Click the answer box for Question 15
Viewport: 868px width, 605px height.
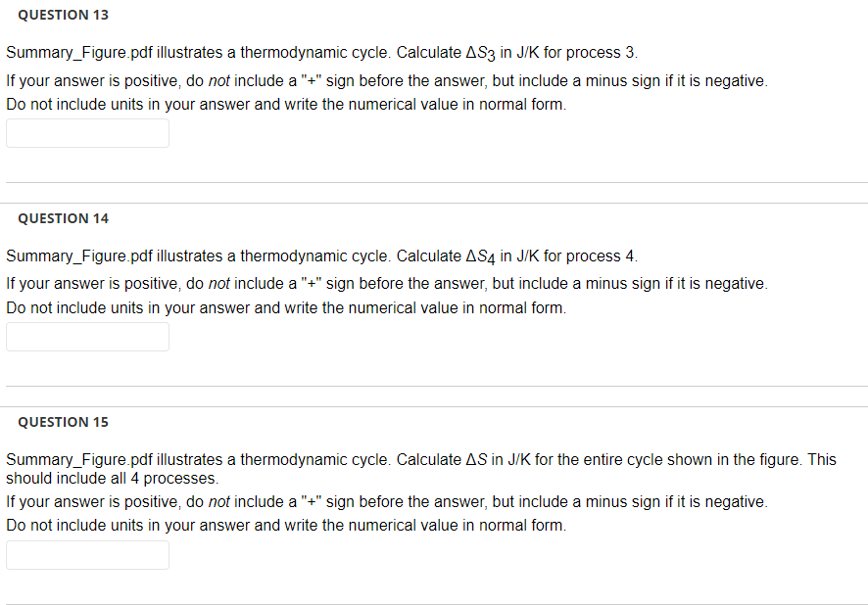(87, 555)
